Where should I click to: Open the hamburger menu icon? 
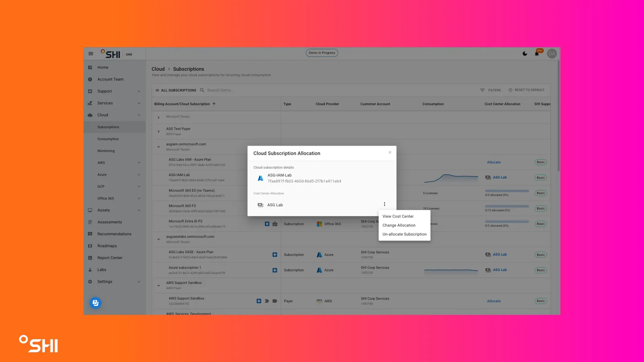pyautogui.click(x=91, y=53)
